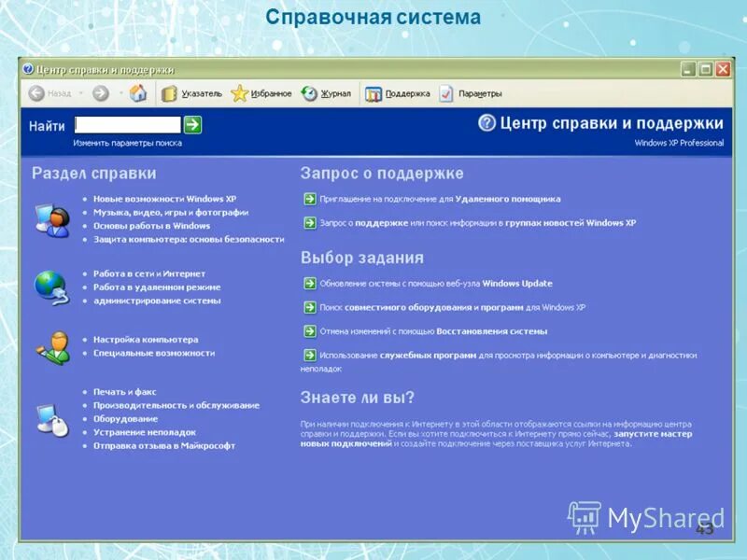Click Приглашение на подключение для Удаленного помощника text
The height and width of the screenshot is (560, 747).
(440, 199)
